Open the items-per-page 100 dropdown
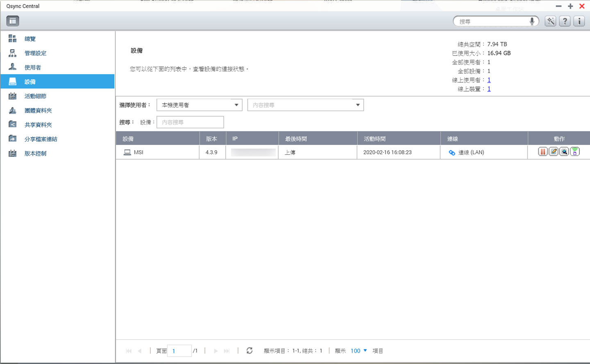Viewport: 590px width, 364px height. click(359, 351)
